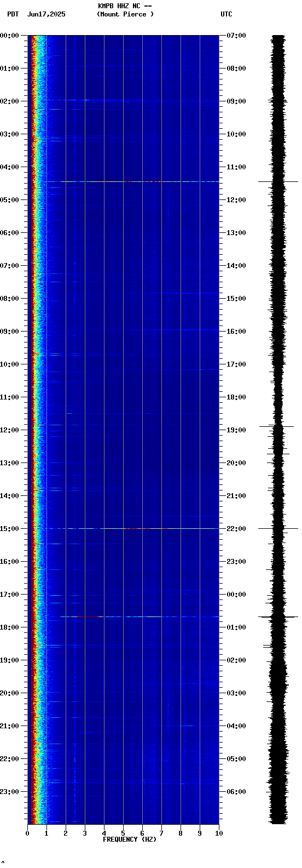
Task: Click the 15:00 PDT time label
Action: coord(9,529)
